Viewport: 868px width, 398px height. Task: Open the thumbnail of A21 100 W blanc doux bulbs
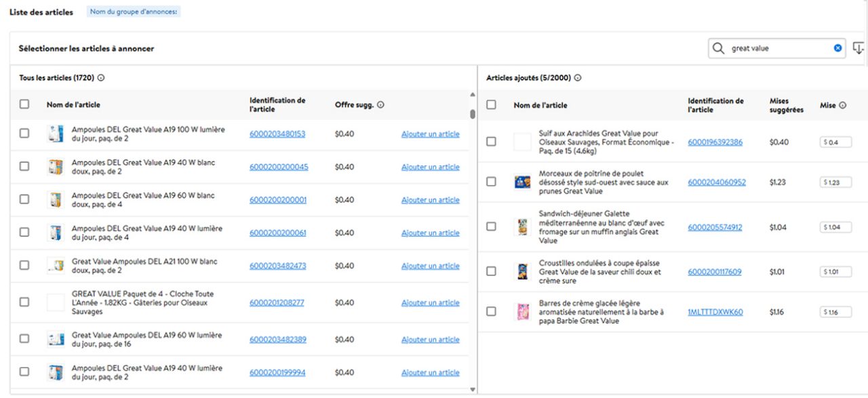[x=56, y=266]
